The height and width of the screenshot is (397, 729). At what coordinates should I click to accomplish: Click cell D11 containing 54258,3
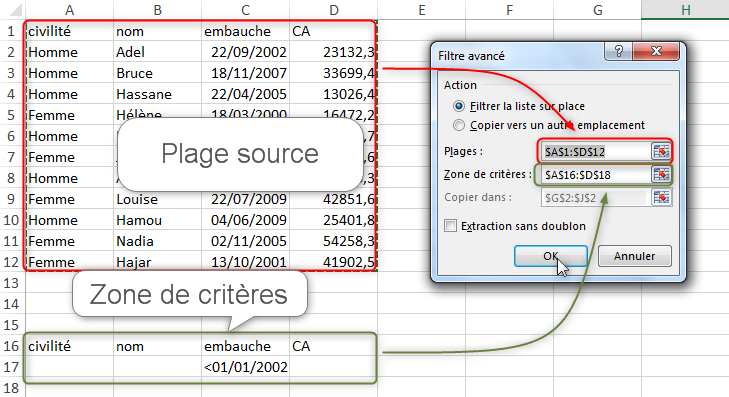tap(333, 241)
